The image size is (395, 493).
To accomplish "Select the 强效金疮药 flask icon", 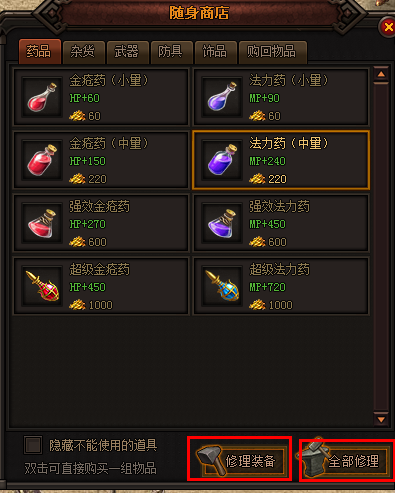I will click(x=42, y=223).
